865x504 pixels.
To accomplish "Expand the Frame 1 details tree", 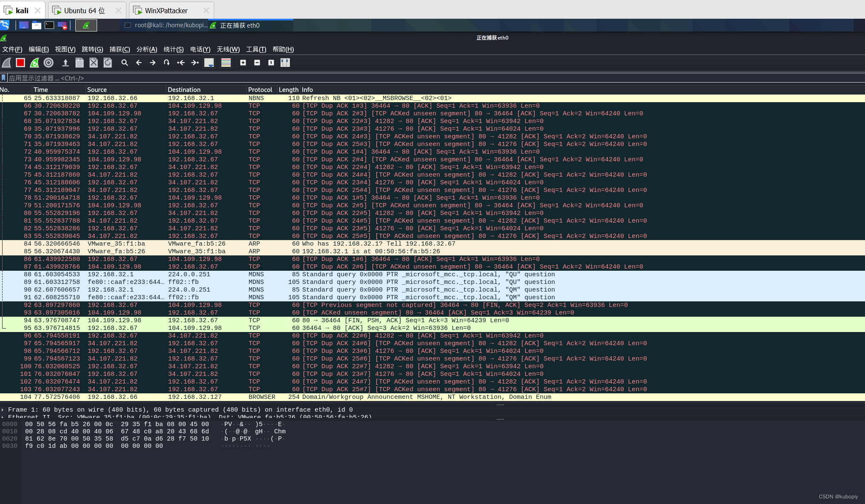I will [3, 410].
